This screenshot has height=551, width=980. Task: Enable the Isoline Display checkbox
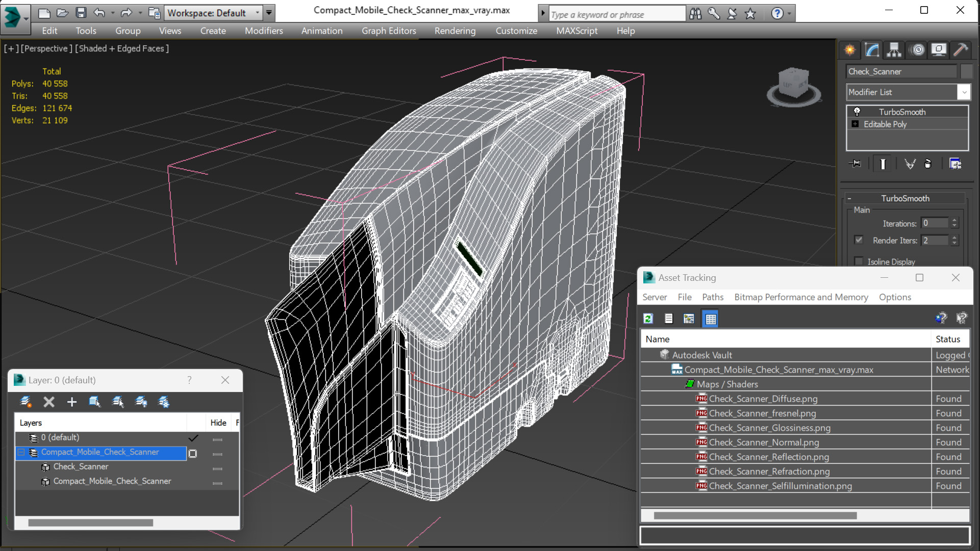point(859,261)
